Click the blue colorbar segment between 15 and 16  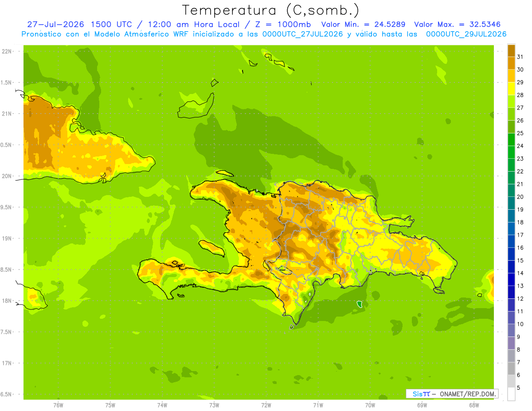511,254
